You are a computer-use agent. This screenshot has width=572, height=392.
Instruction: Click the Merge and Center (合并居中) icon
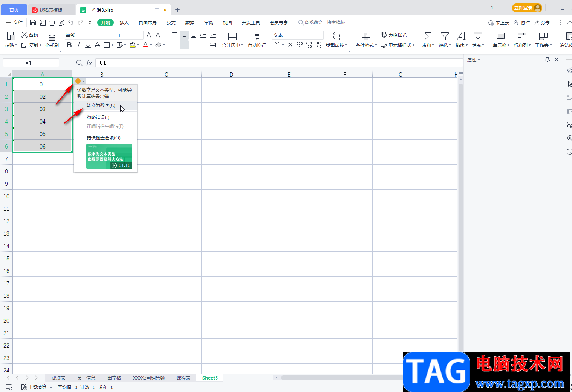tap(232, 36)
